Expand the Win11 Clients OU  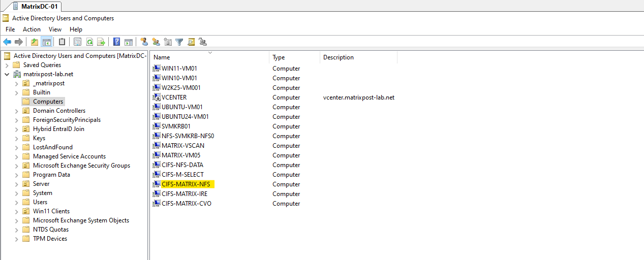(16, 211)
